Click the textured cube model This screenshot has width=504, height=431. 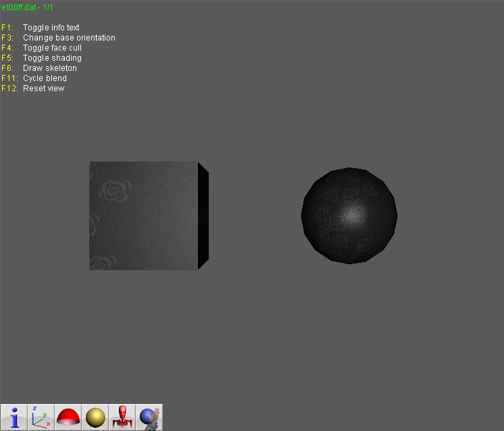click(x=149, y=215)
